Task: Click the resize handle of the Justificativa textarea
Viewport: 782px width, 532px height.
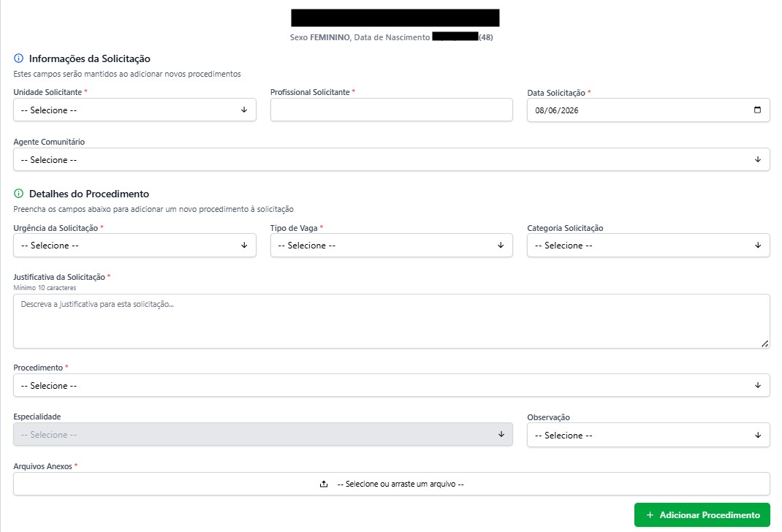Action: point(764,343)
